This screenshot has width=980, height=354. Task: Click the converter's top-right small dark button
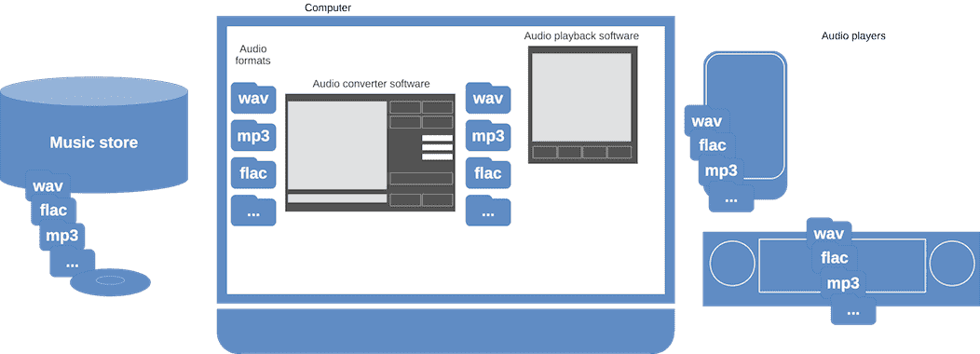coord(438,107)
